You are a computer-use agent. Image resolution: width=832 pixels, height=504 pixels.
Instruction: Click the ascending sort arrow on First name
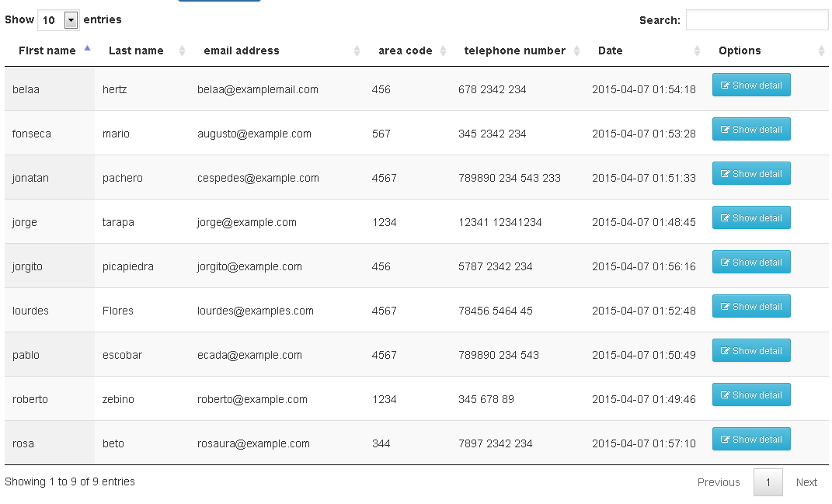coord(87,47)
